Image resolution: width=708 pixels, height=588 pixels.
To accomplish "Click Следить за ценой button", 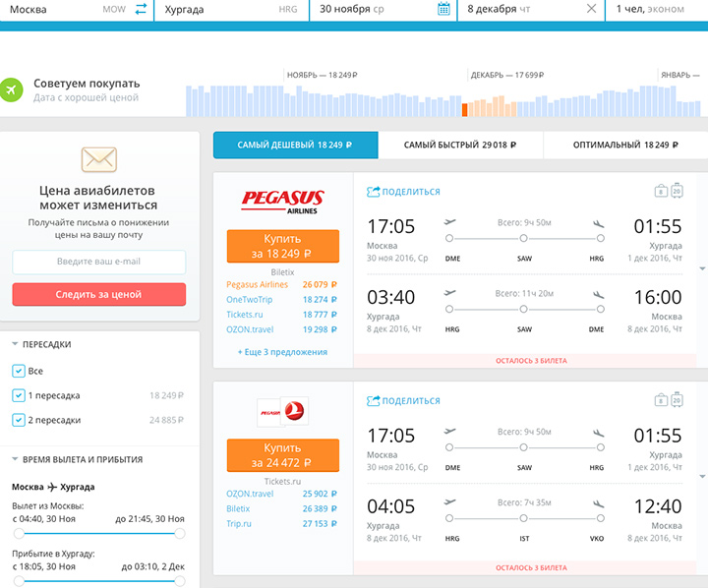I will (99, 294).
